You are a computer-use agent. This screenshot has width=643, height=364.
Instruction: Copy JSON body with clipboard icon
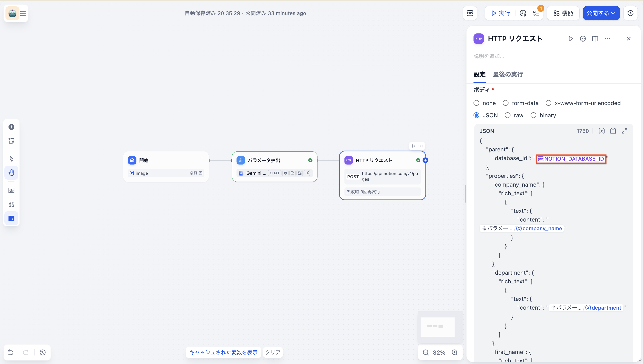[x=613, y=131]
